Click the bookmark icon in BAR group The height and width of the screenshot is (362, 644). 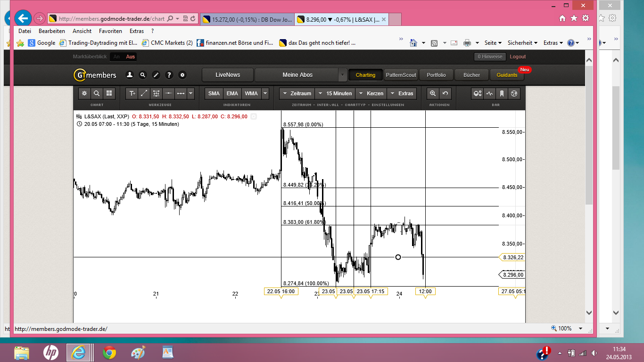(502, 93)
